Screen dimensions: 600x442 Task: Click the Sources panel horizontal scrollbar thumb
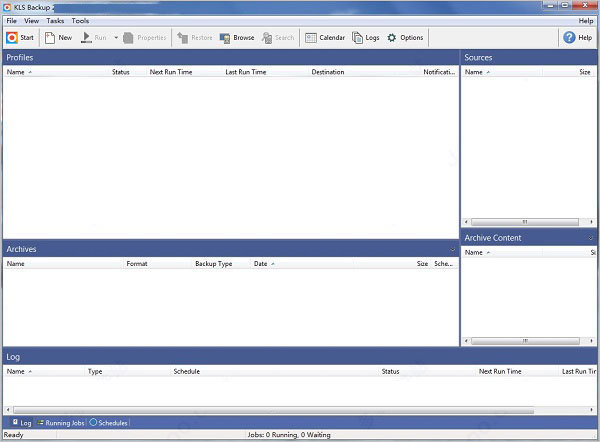pos(525,222)
